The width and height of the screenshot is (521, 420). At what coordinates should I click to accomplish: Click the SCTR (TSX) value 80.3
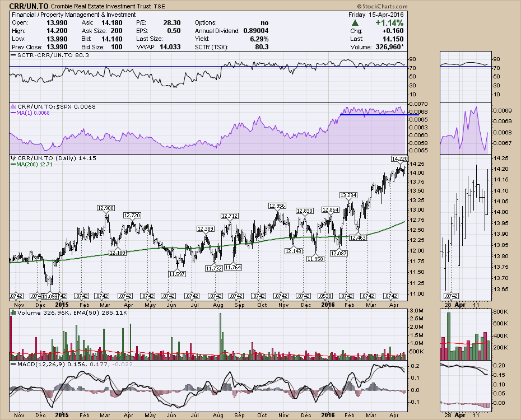click(262, 47)
